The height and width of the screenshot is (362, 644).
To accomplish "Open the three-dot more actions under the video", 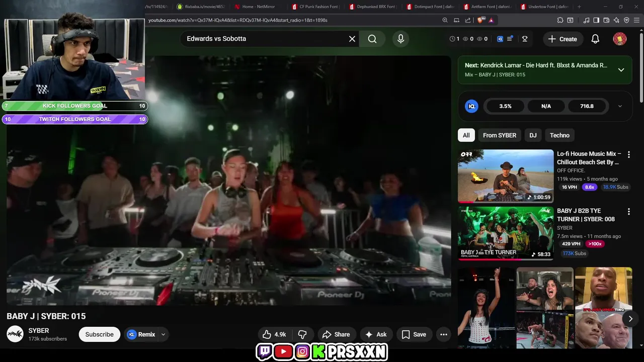I will [443, 334].
